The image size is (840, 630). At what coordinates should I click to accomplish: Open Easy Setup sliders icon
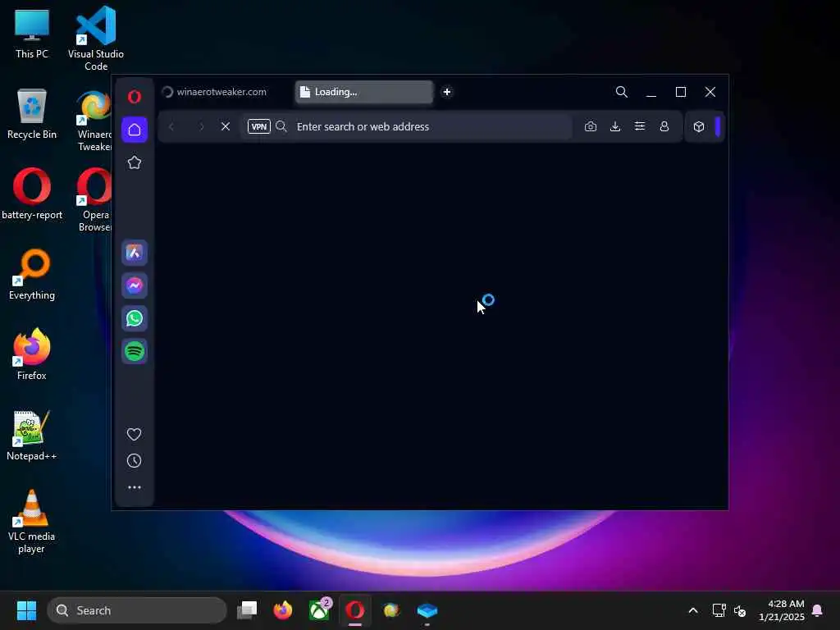tap(640, 126)
